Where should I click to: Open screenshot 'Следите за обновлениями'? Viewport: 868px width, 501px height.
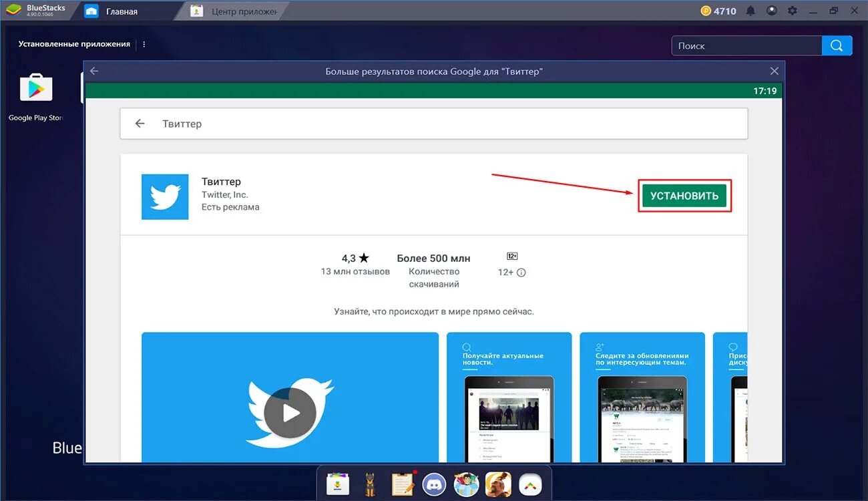642,397
